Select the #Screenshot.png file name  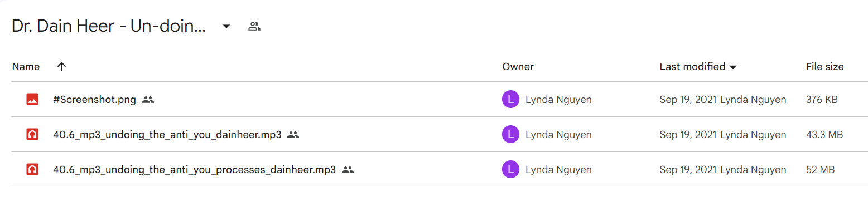point(94,100)
